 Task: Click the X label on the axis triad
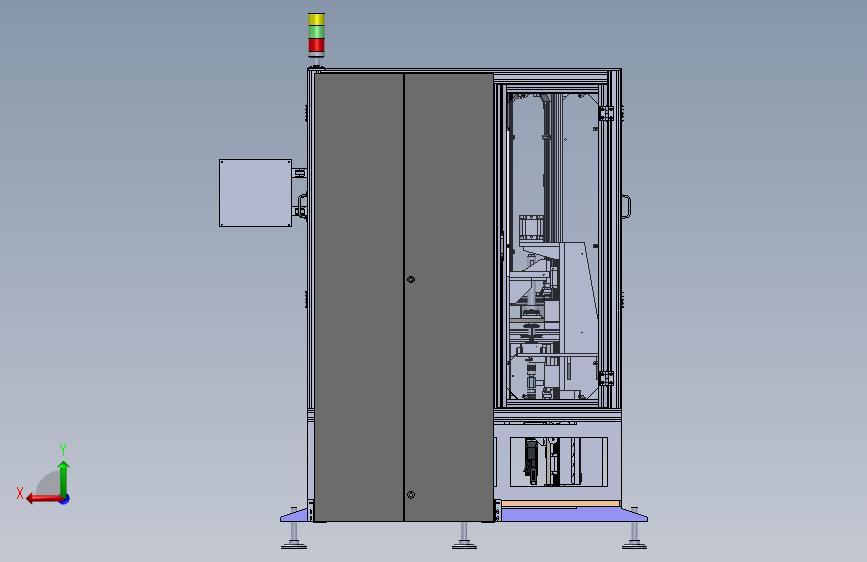(20, 493)
